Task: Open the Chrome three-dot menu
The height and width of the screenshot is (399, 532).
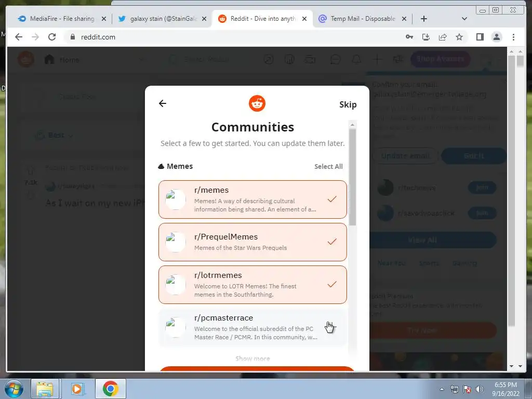Action: (x=513, y=37)
